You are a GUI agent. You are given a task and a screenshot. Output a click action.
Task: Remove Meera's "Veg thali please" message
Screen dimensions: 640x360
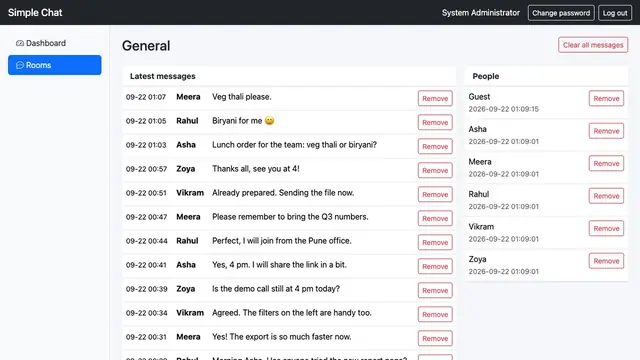tap(435, 98)
